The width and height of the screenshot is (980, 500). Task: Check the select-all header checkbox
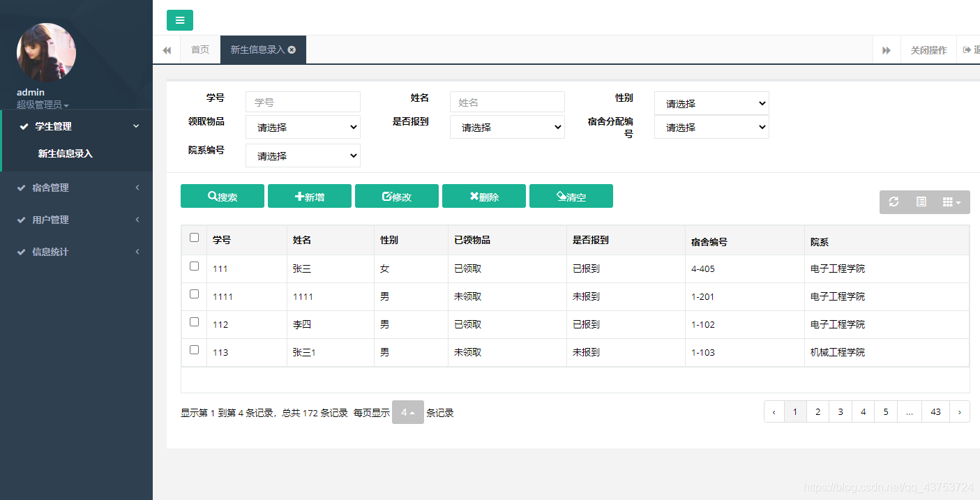(194, 237)
